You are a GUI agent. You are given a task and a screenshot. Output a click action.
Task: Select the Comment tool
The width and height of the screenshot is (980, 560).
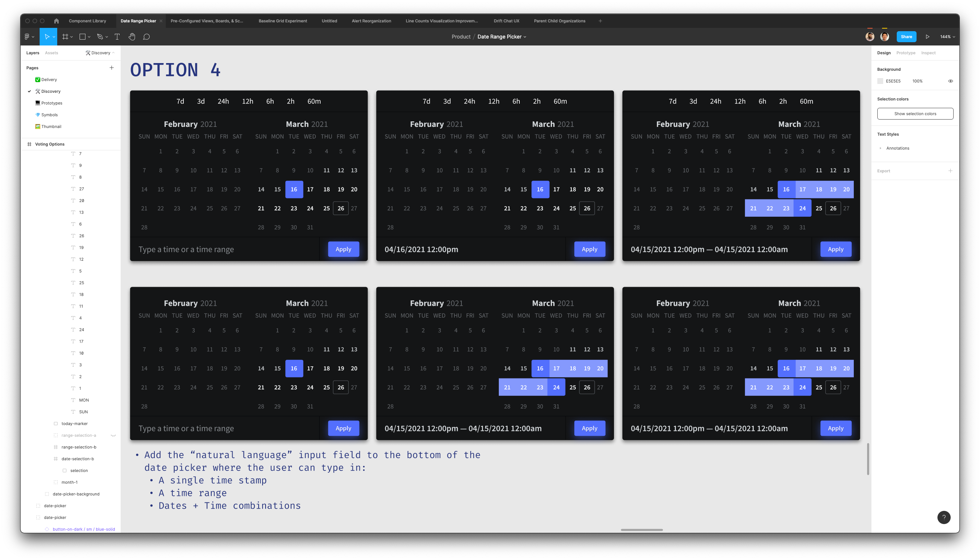coord(146,37)
